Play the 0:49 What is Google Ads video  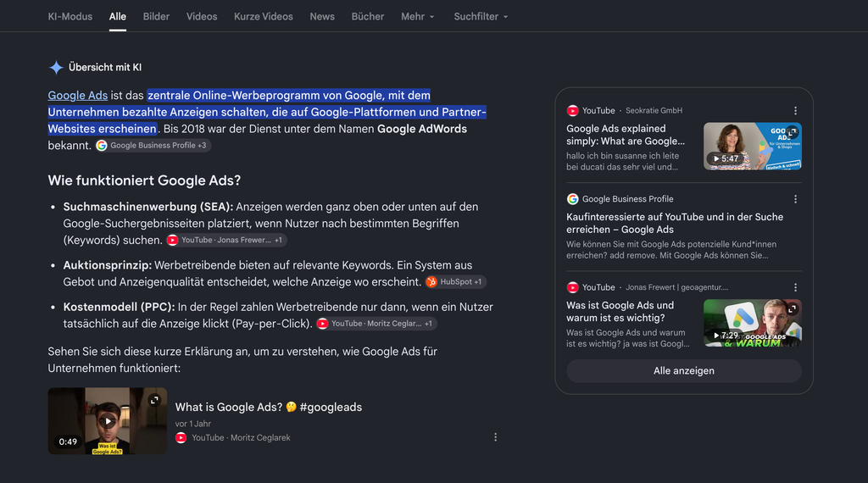point(108,421)
